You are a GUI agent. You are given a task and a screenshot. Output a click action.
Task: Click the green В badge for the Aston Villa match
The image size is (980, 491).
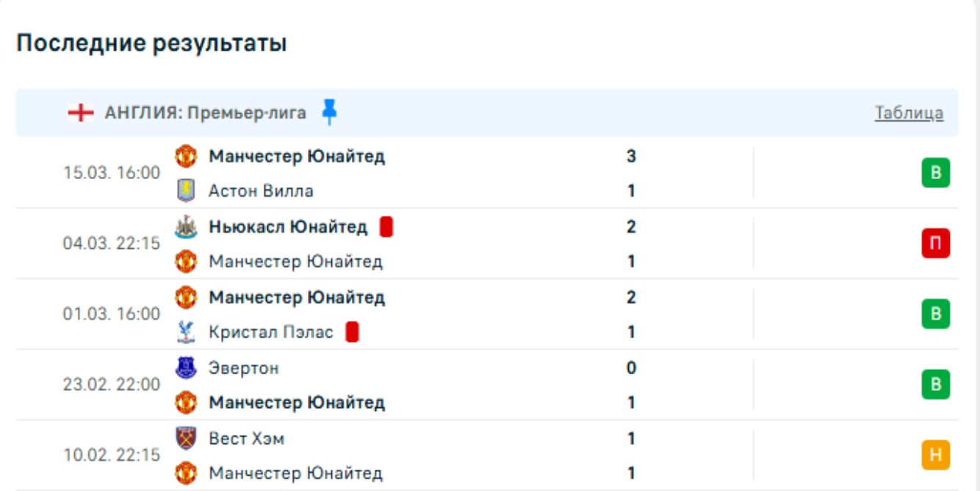tap(935, 173)
